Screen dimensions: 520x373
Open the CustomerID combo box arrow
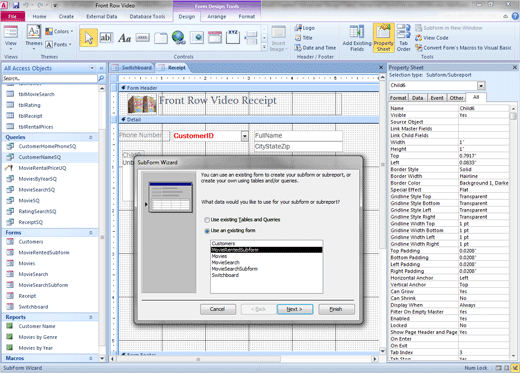point(245,136)
